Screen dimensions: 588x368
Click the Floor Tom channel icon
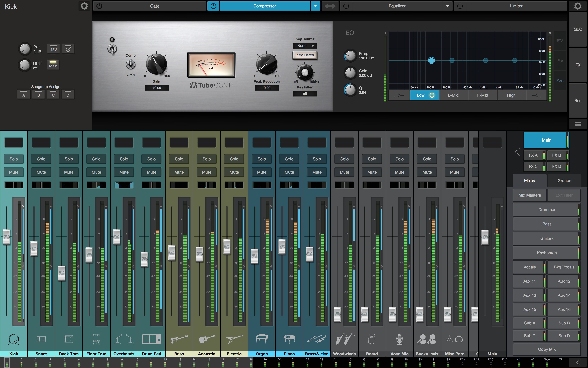point(96,339)
